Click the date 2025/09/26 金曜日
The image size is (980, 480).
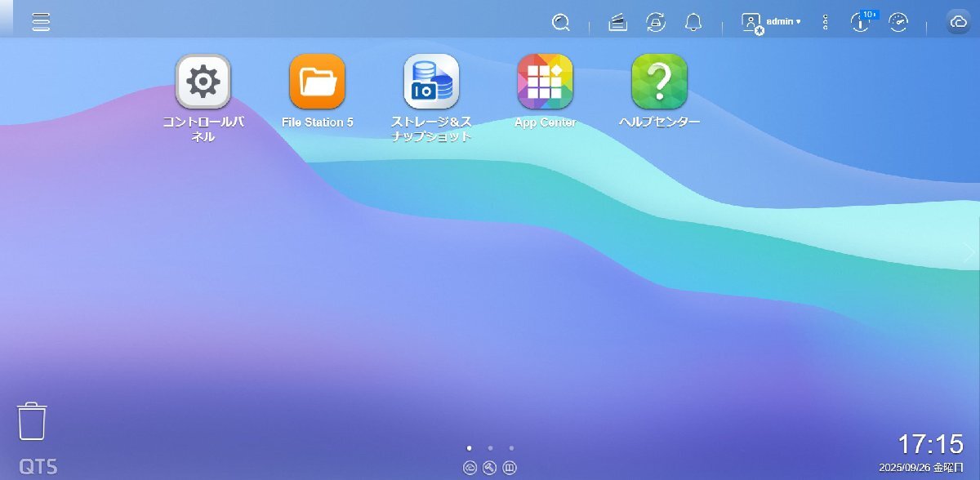921,468
